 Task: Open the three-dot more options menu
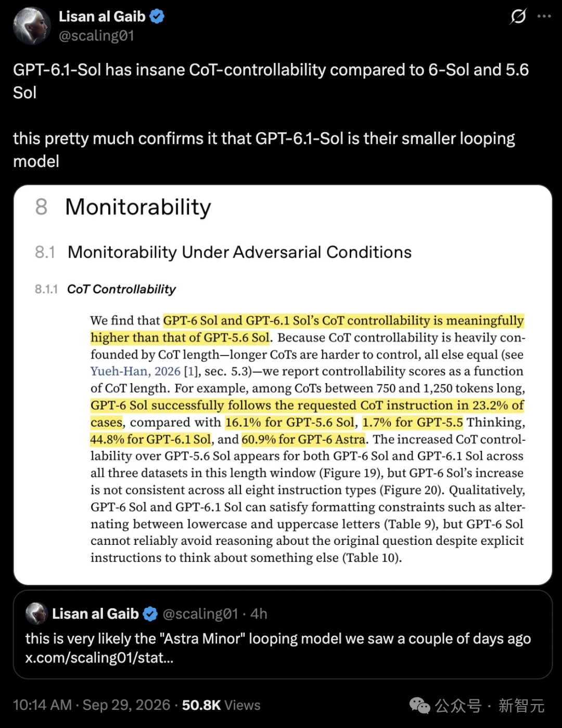click(x=544, y=17)
